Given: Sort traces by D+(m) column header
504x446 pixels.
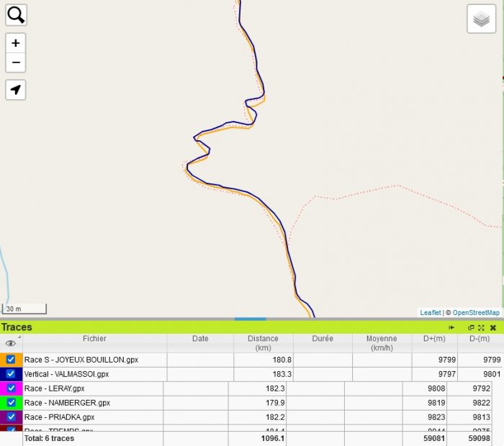Looking at the screenshot, I should (x=434, y=339).
